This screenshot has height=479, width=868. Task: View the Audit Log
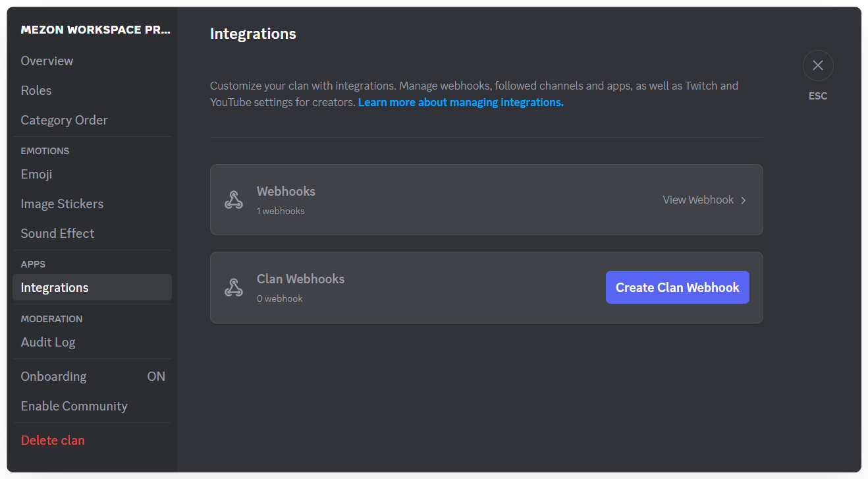[48, 342]
